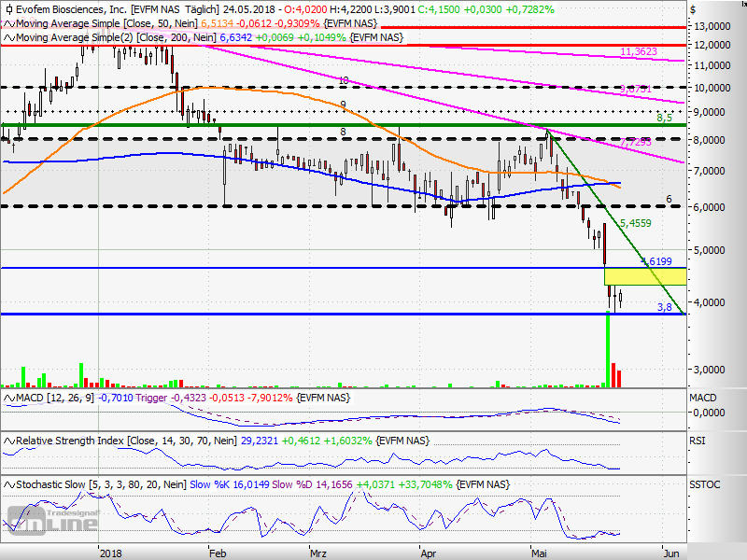Click the blue level label 4,6199
The width and height of the screenshot is (747, 560).
(656, 261)
